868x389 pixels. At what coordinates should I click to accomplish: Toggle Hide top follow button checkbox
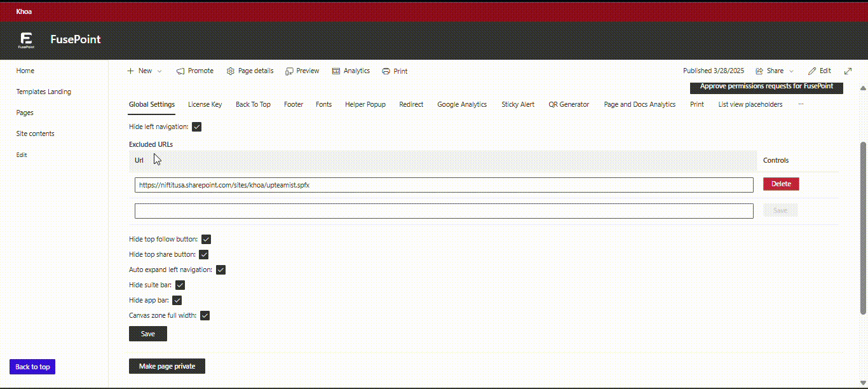click(x=207, y=240)
